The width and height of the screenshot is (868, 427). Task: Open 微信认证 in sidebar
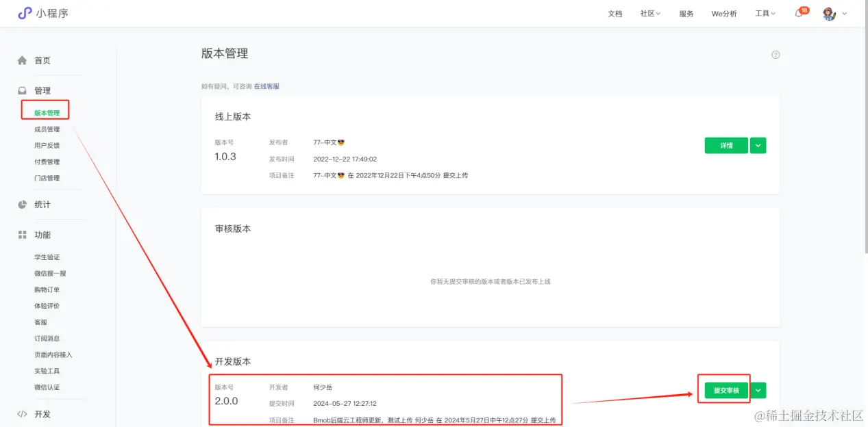click(x=47, y=387)
